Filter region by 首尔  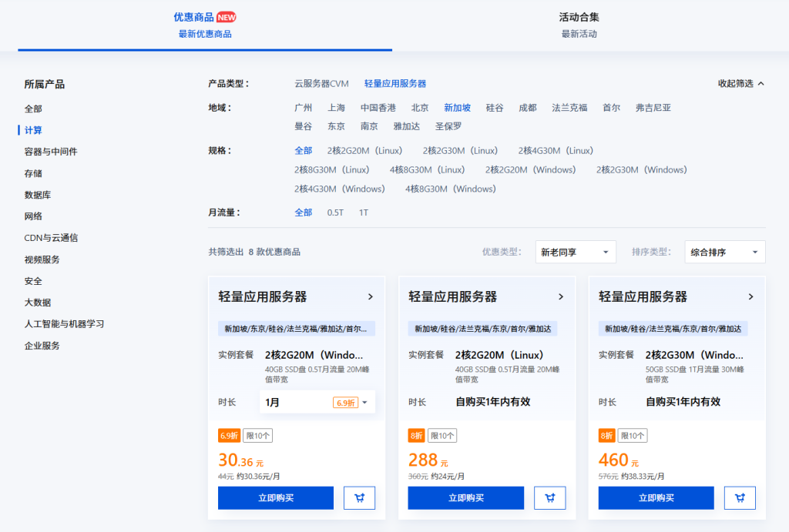pyautogui.click(x=611, y=108)
